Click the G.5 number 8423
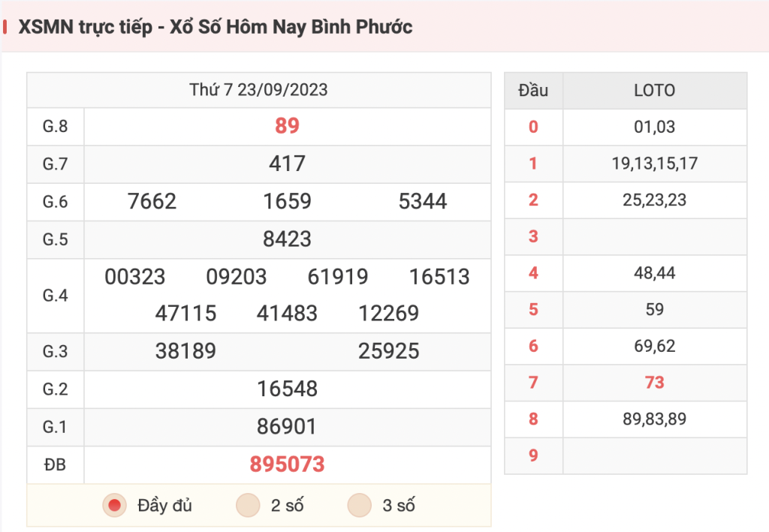769x532 pixels. [x=288, y=239]
